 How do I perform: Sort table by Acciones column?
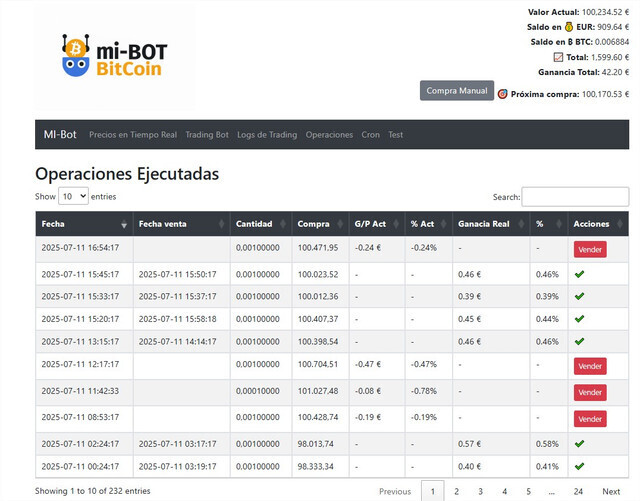tap(598, 224)
